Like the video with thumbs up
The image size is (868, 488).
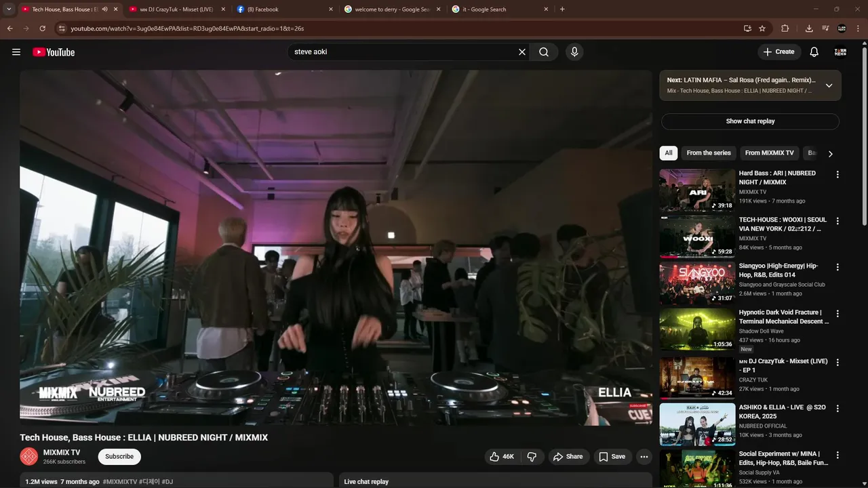502,457
